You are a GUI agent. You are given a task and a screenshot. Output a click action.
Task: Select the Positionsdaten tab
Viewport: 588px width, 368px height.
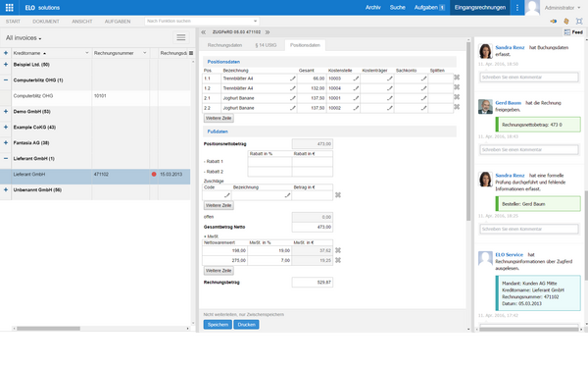pyautogui.click(x=305, y=45)
